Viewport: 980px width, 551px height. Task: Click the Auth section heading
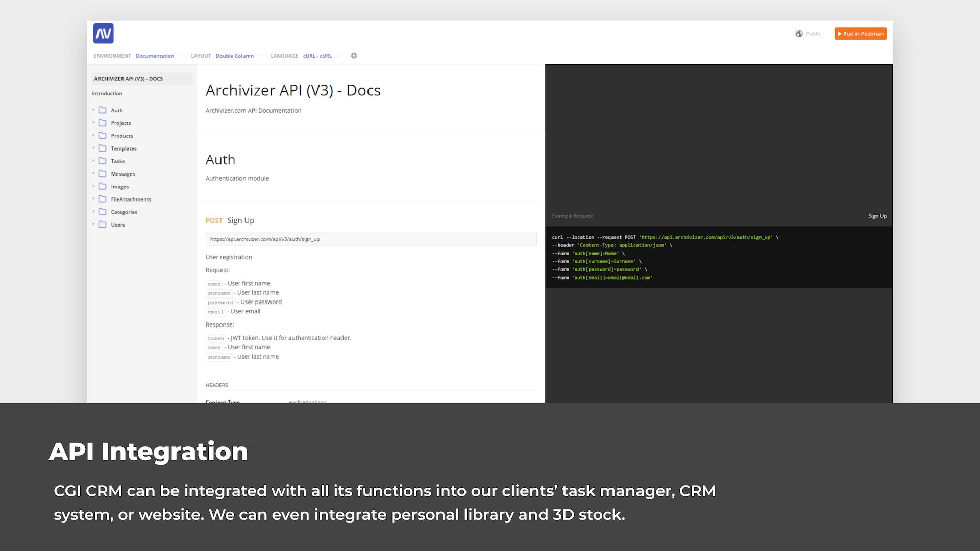(x=220, y=160)
